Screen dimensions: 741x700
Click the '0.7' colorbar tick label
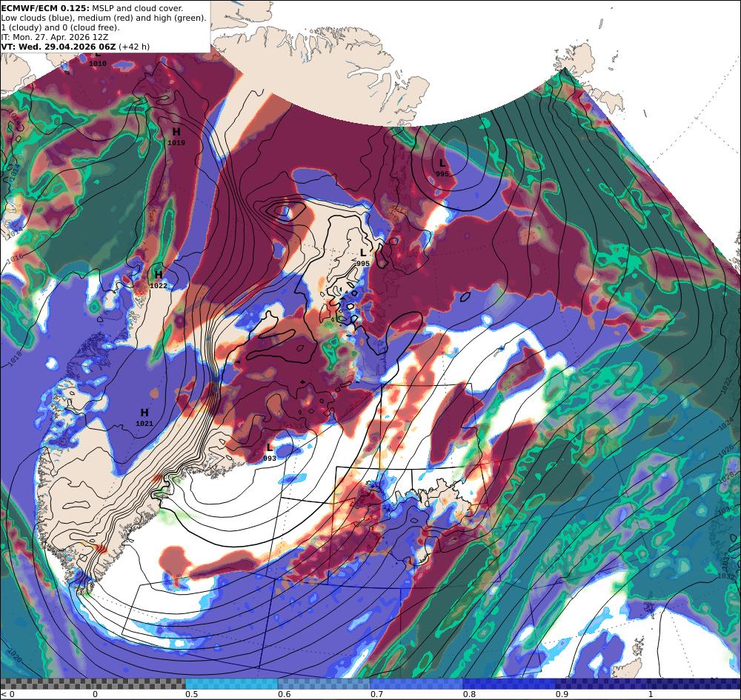[x=376, y=694]
